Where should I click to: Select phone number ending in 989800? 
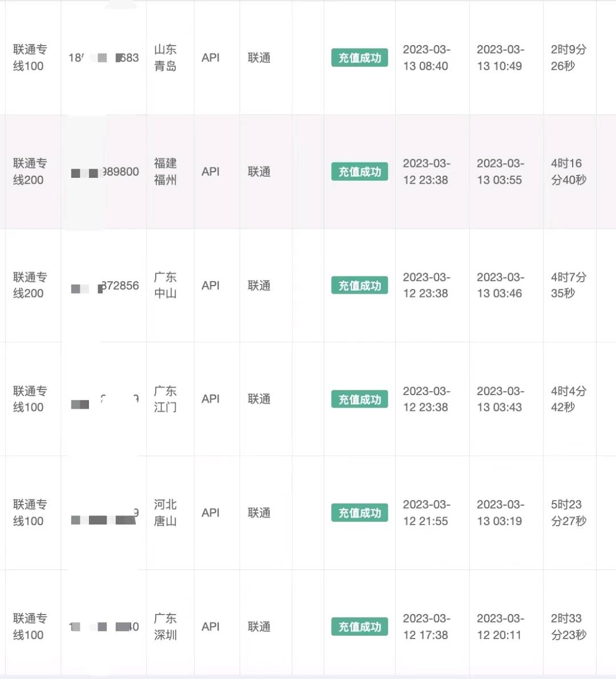click(105, 172)
